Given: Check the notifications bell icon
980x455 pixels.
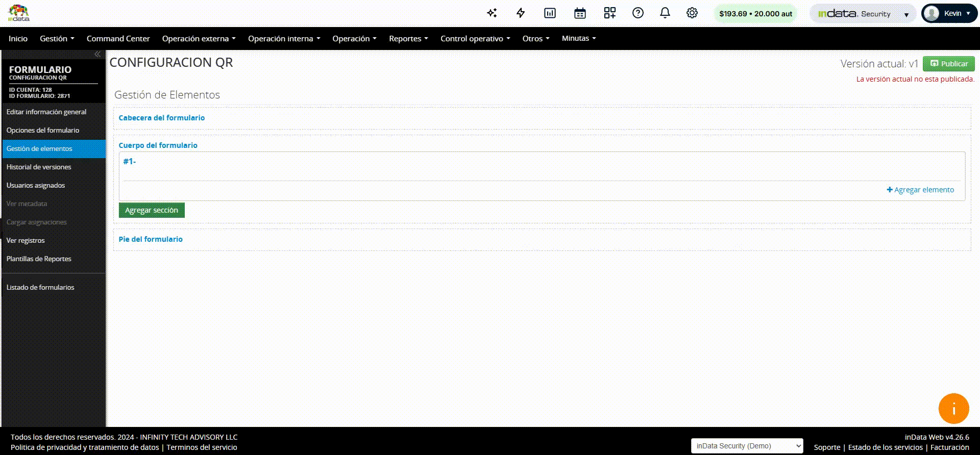Looking at the screenshot, I should pyautogui.click(x=665, y=13).
